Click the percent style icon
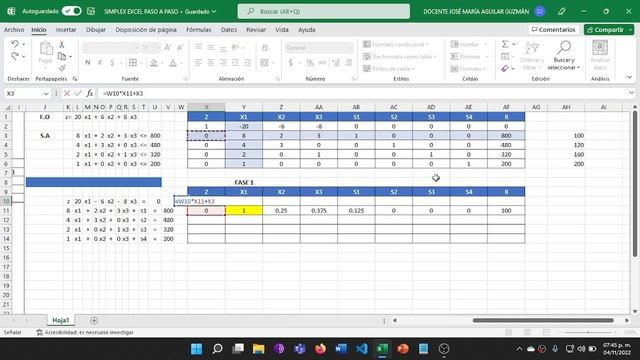Image resolution: width=640 pixels, height=360 pixels. (x=310, y=62)
